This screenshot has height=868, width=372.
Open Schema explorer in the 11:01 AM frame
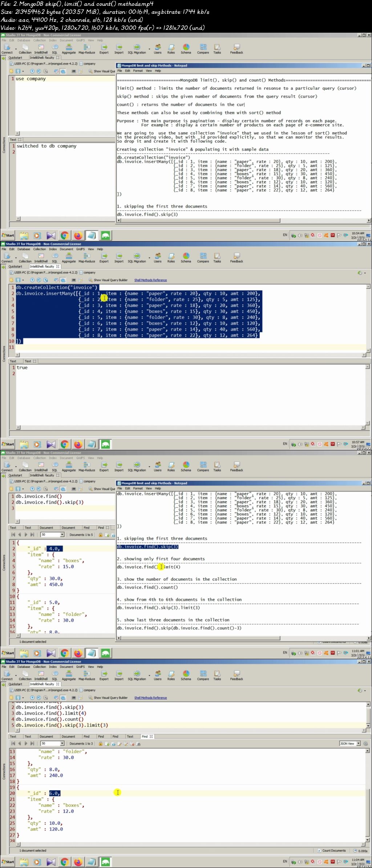(186, 466)
